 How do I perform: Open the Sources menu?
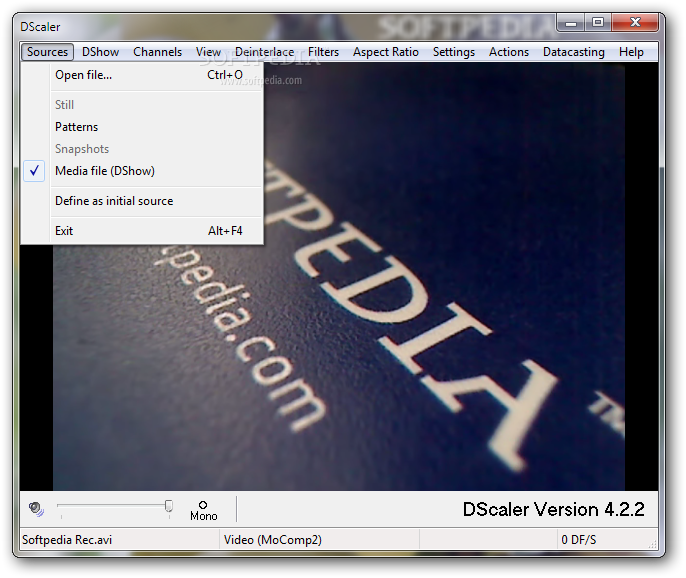[x=47, y=52]
